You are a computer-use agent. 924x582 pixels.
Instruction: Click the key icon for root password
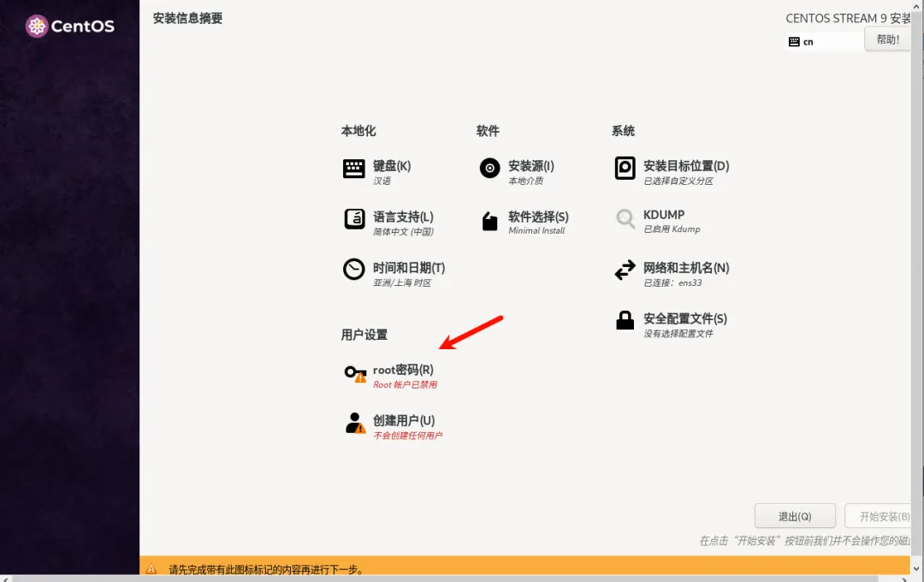355,373
